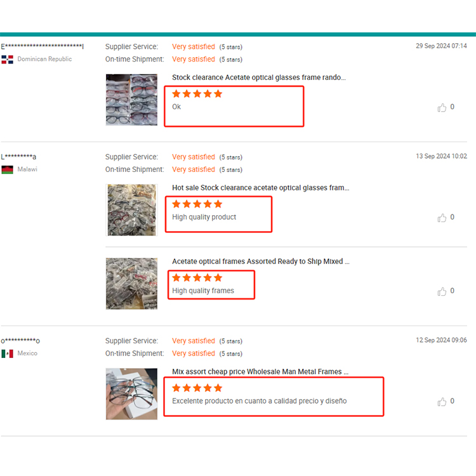Click the date 13 Sep 2024 10:02

click(x=441, y=156)
